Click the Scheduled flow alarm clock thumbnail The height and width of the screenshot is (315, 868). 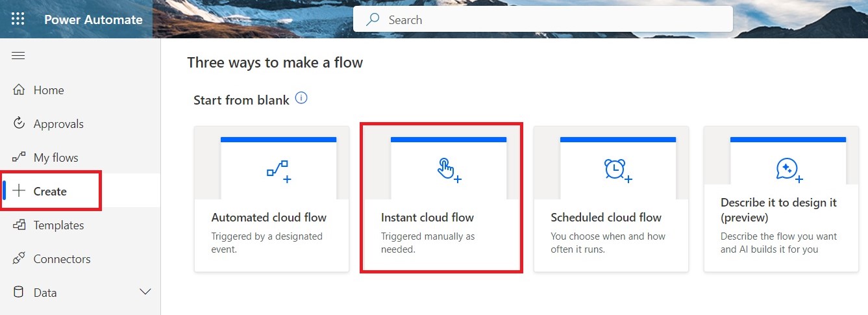(617, 169)
